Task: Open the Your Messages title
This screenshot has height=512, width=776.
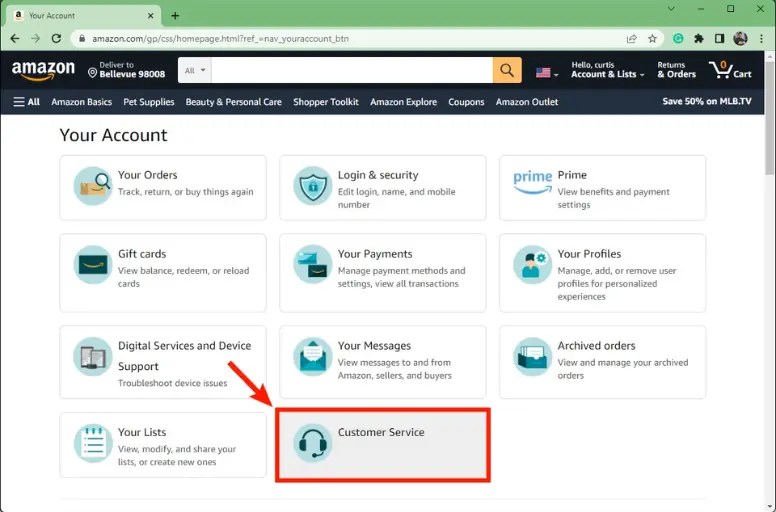Action: 375,346
